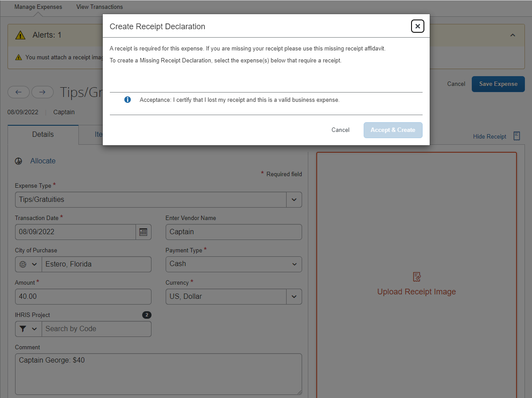This screenshot has height=398, width=532.
Task: Click Cancel in the dialog
Action: [x=340, y=130]
